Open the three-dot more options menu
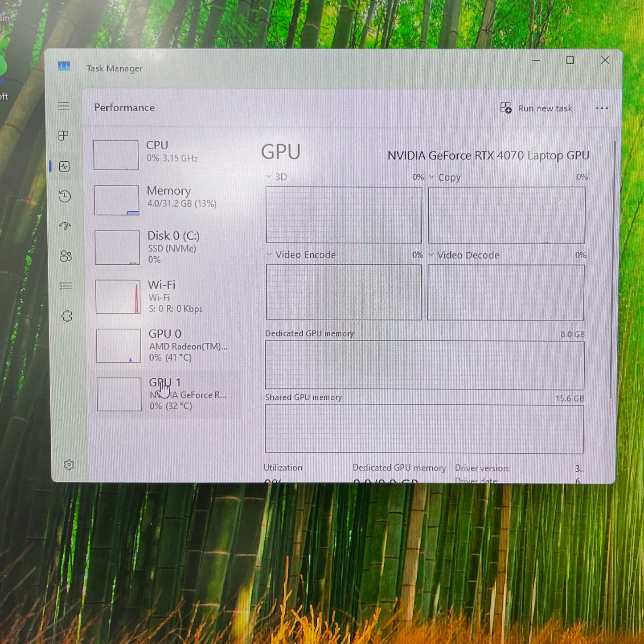 [602, 108]
